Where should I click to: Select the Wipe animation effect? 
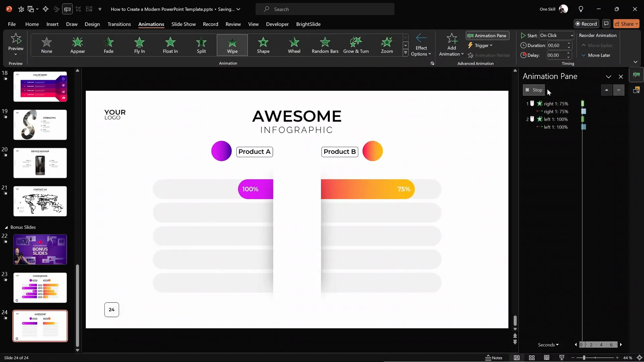pyautogui.click(x=232, y=45)
